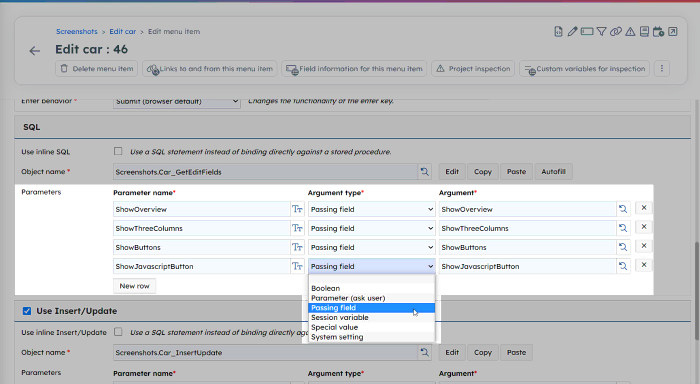
Task: Open Custom variables for inspection
Action: [584, 69]
